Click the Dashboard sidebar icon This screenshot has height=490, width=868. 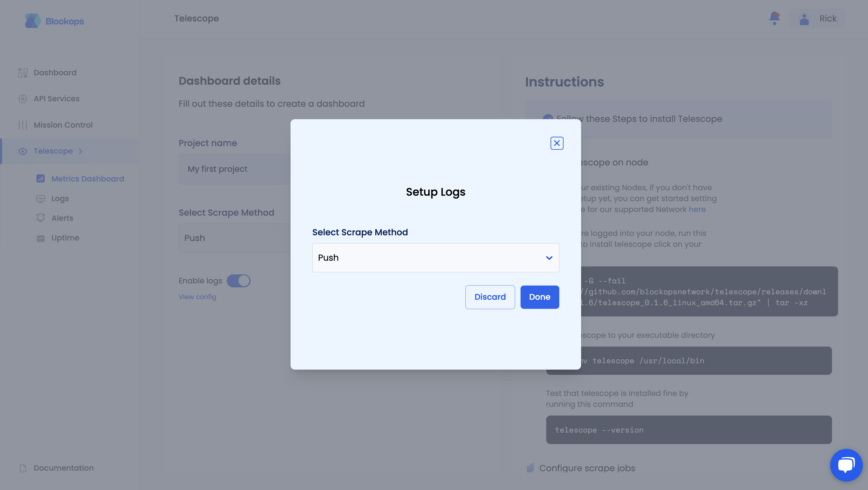pyautogui.click(x=23, y=73)
